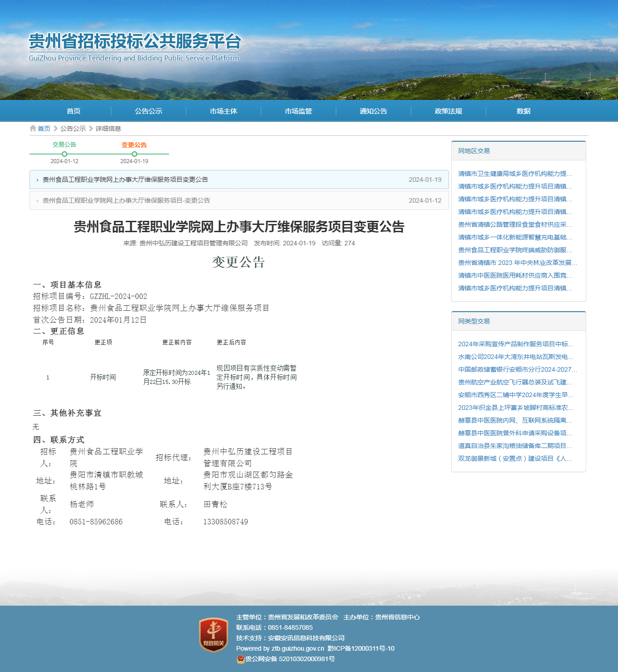Open the -变更公告 row dated 2024-01-12
618x672 pixels.
[x=239, y=200]
